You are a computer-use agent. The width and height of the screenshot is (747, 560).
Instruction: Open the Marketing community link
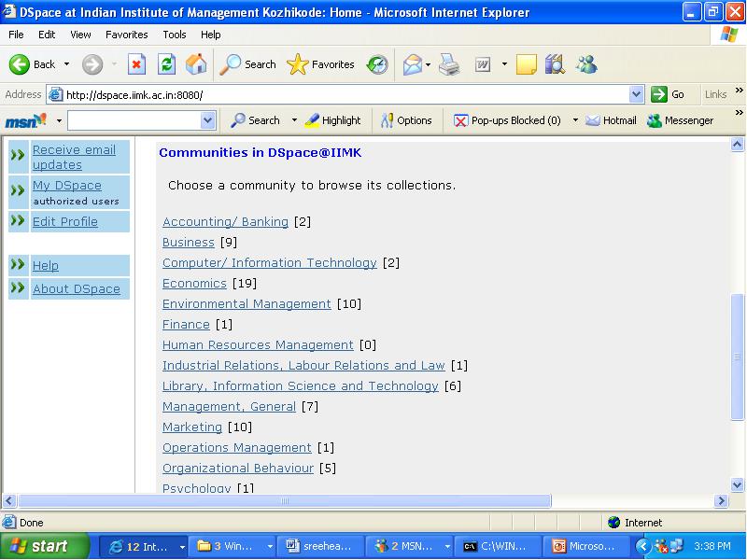click(x=192, y=427)
